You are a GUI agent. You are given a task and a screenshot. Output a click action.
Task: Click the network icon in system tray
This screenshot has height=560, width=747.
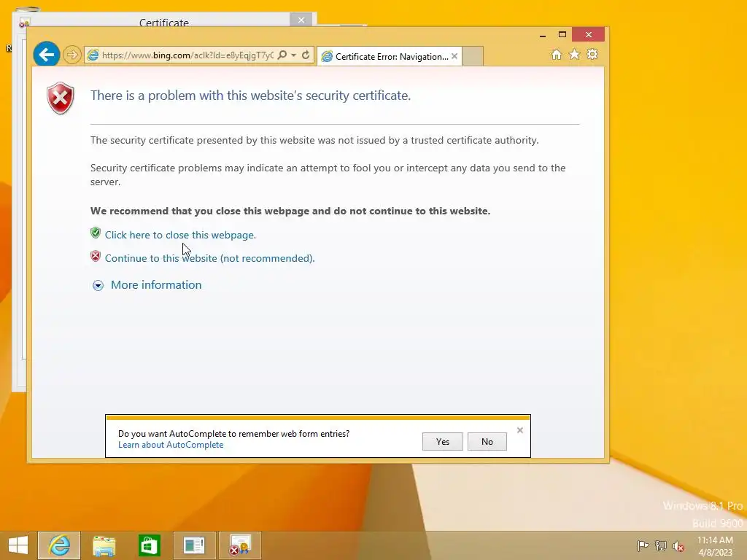click(661, 545)
